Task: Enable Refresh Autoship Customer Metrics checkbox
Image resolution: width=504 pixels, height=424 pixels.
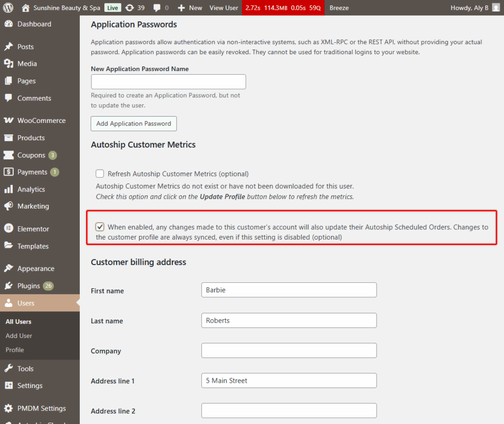Action: coord(100,174)
